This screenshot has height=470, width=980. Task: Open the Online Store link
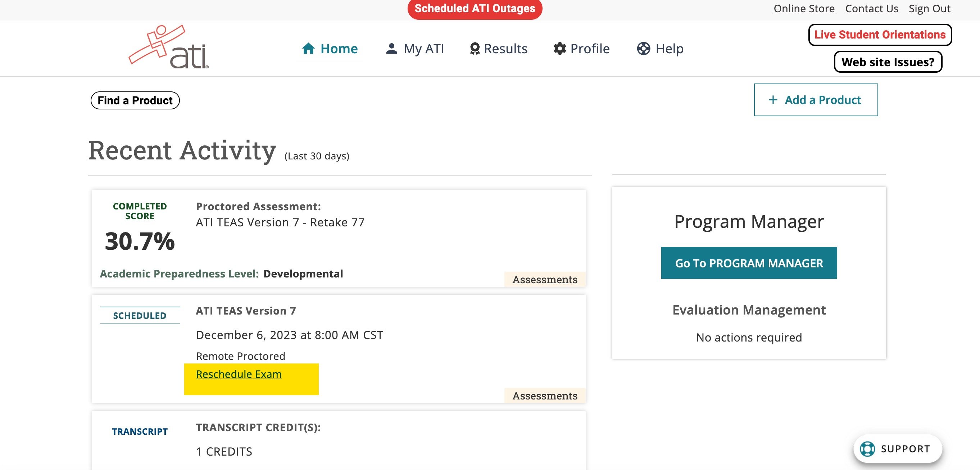[804, 8]
